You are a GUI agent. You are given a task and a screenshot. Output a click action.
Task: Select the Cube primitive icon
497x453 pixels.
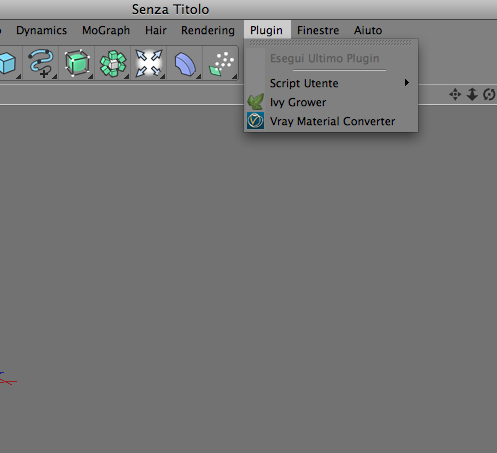(8, 63)
